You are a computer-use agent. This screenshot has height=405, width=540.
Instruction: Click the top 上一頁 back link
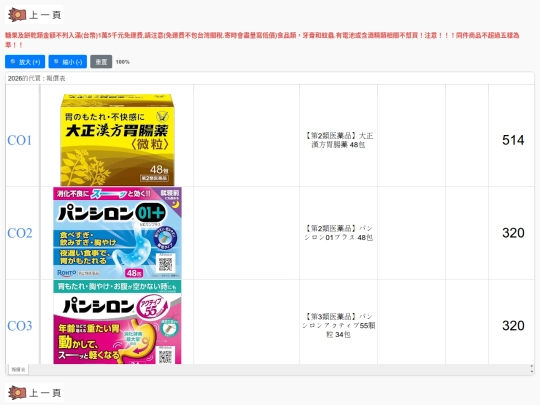pos(34,15)
